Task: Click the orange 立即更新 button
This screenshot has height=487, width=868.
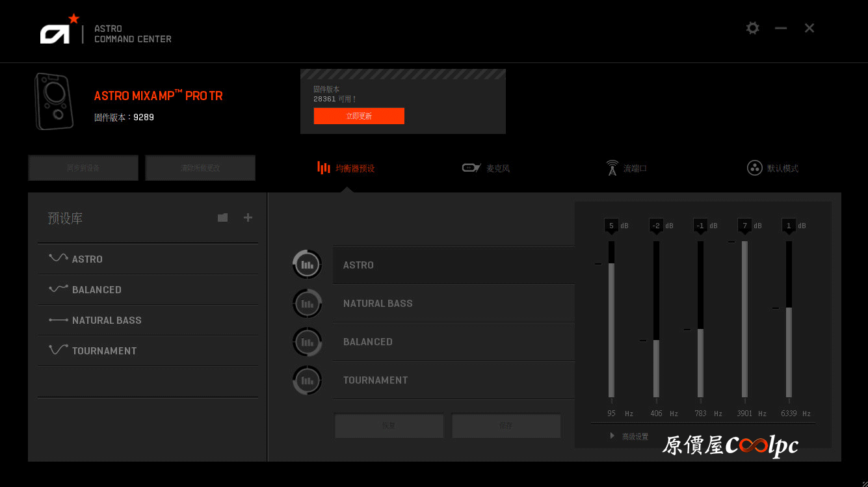Action: (359, 116)
